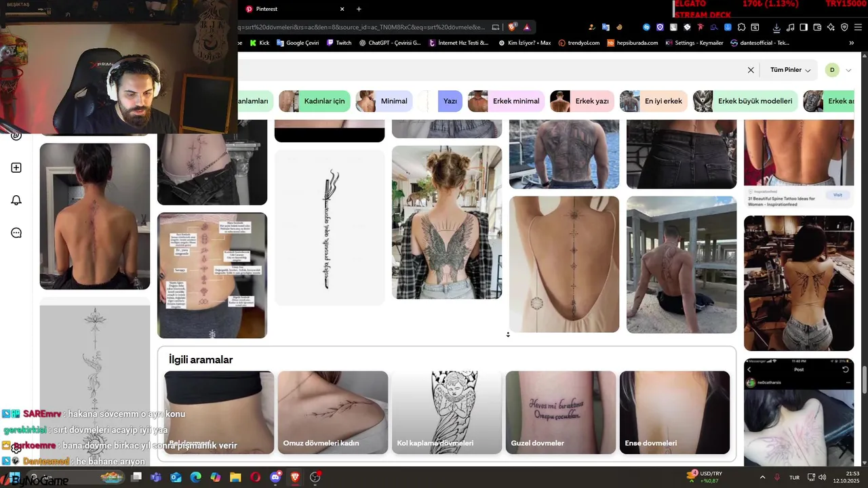
Task: Open the volume speaker tray icon
Action: 822,477
